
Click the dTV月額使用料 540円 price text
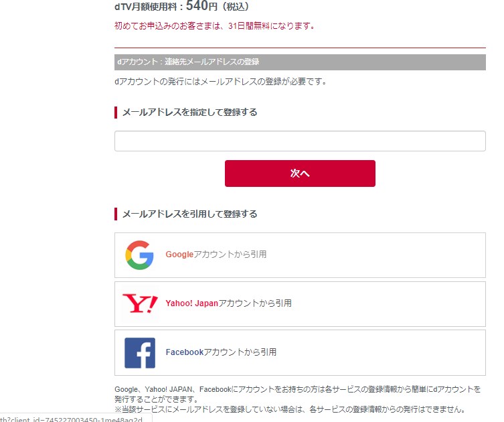(181, 7)
